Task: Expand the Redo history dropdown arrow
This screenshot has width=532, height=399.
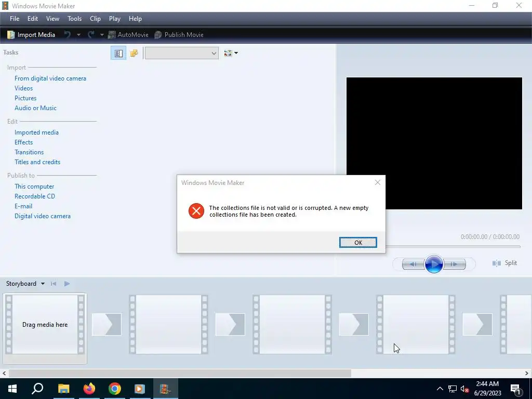Action: click(102, 35)
